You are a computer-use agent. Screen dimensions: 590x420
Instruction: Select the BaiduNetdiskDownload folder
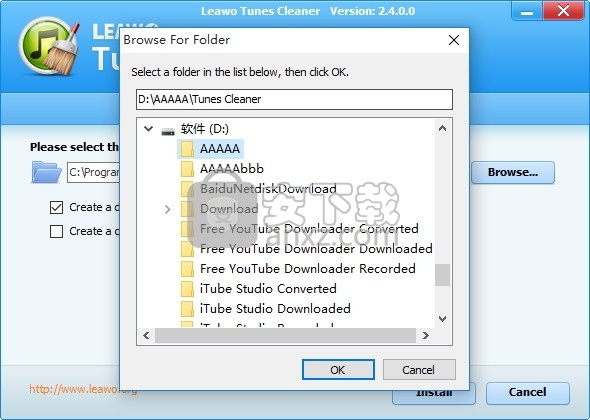click(x=268, y=189)
